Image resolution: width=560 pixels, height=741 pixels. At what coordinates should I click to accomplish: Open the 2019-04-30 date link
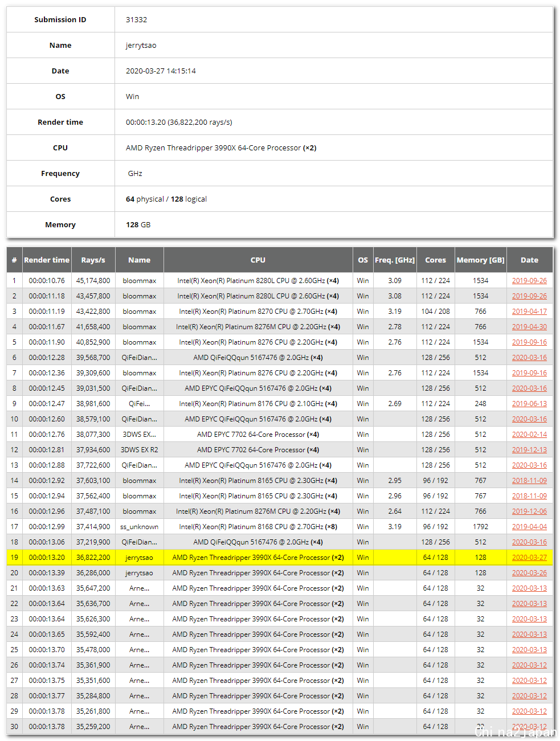point(529,327)
